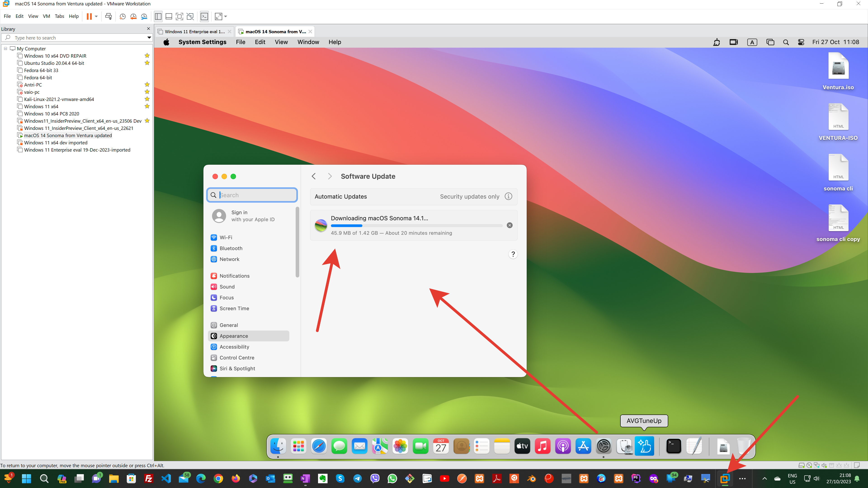The height and width of the screenshot is (488, 868).
Task: Click the VMware Library search box
Action: pyautogui.click(x=77, y=38)
